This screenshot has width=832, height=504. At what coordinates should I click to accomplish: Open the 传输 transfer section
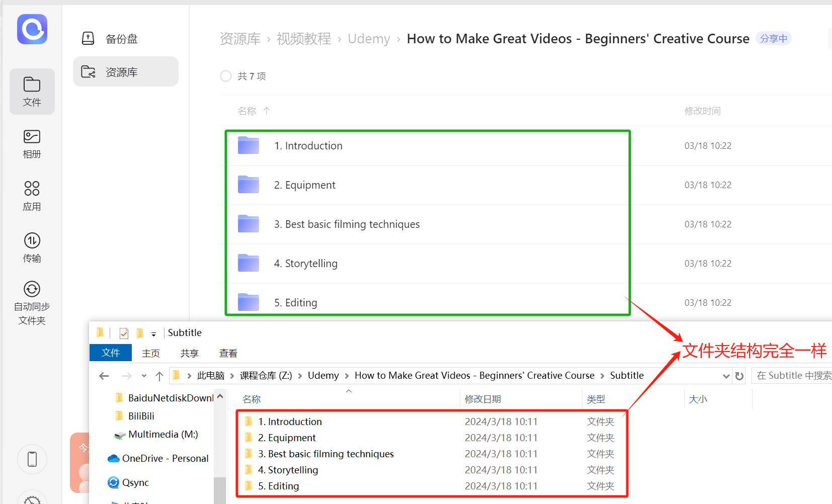tap(32, 248)
